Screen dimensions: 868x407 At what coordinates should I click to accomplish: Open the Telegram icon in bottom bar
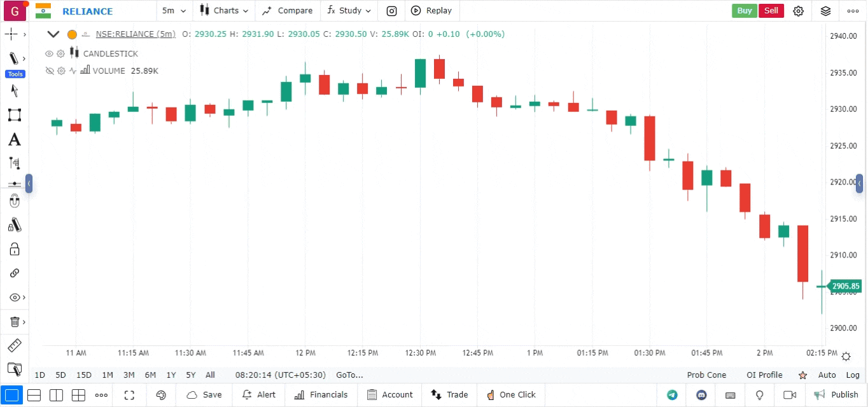(x=672, y=395)
